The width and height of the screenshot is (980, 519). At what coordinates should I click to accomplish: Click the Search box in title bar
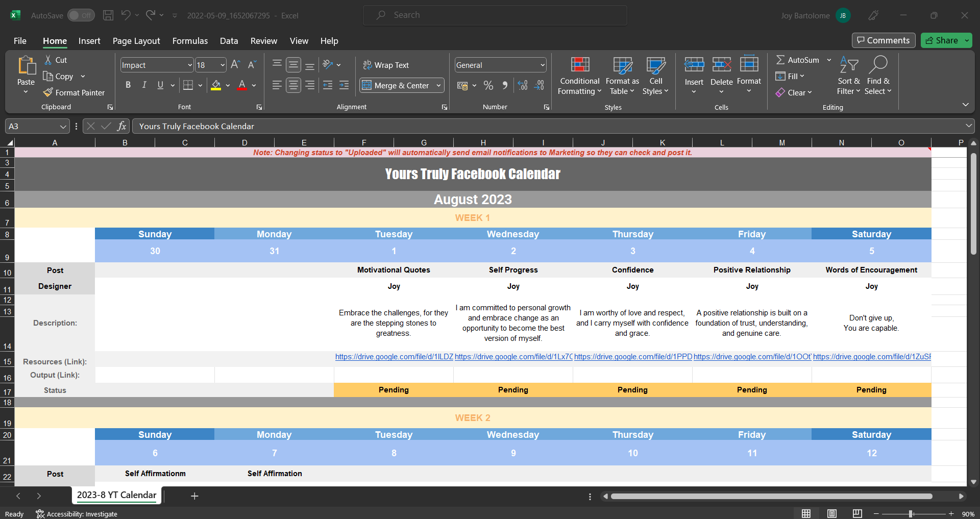(495, 15)
